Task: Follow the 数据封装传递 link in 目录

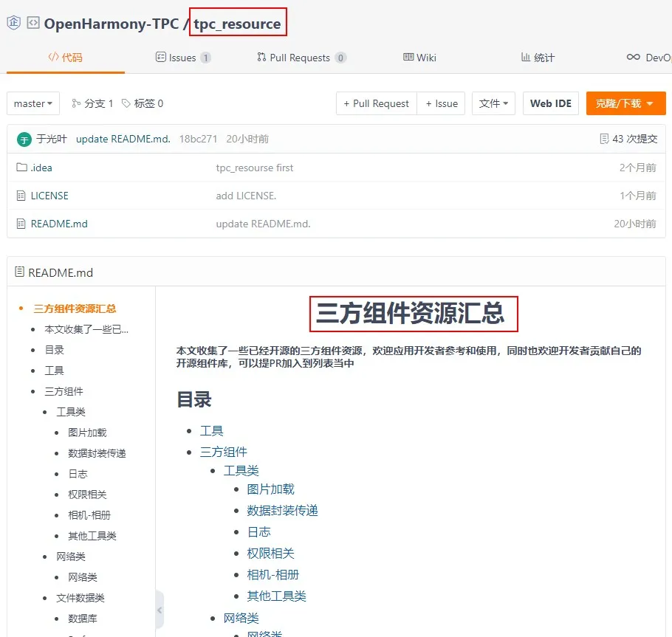Action: click(282, 510)
